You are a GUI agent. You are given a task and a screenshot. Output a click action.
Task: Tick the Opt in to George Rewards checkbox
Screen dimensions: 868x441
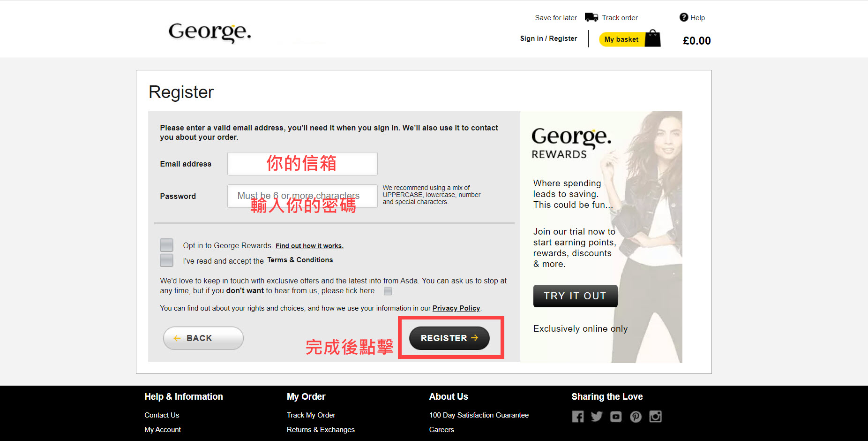(166, 245)
